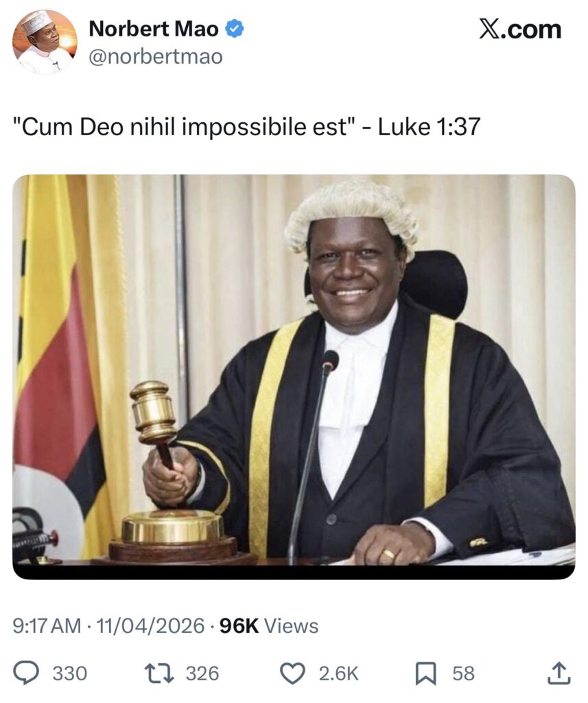Open the Norbert Mao display name link

(x=154, y=29)
